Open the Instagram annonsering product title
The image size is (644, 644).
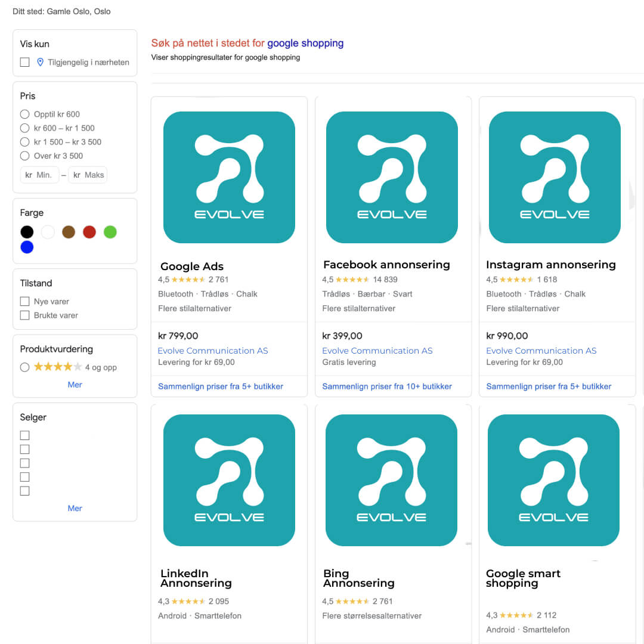(551, 265)
